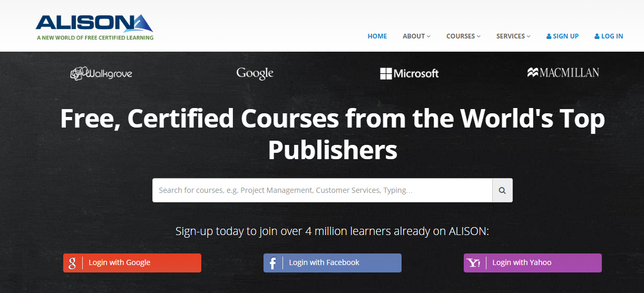644x293 pixels.
Task: Click the user icon beside Sign Up
Action: click(x=549, y=36)
